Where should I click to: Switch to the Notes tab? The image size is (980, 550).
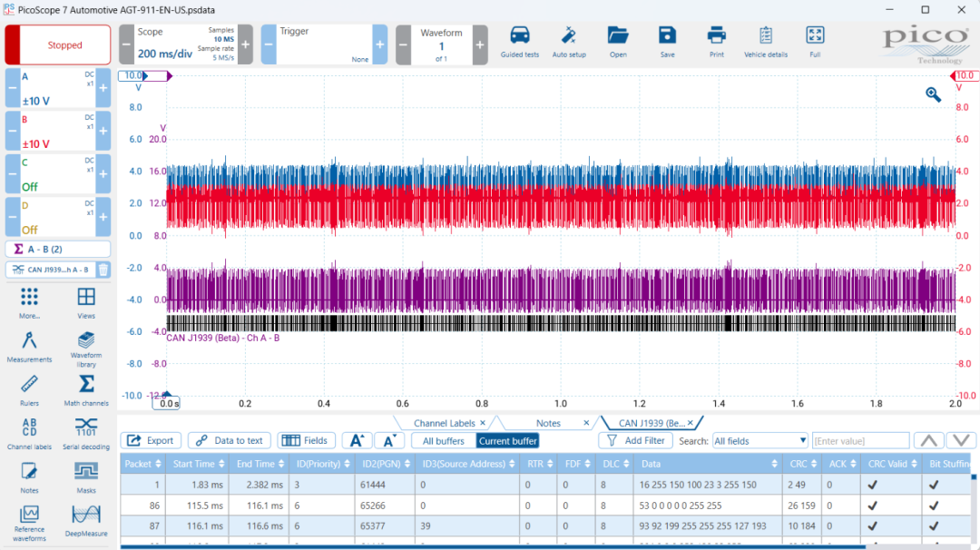[x=548, y=423]
